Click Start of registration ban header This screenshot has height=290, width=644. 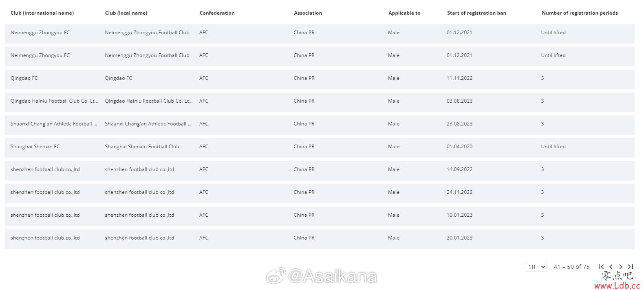(x=476, y=13)
